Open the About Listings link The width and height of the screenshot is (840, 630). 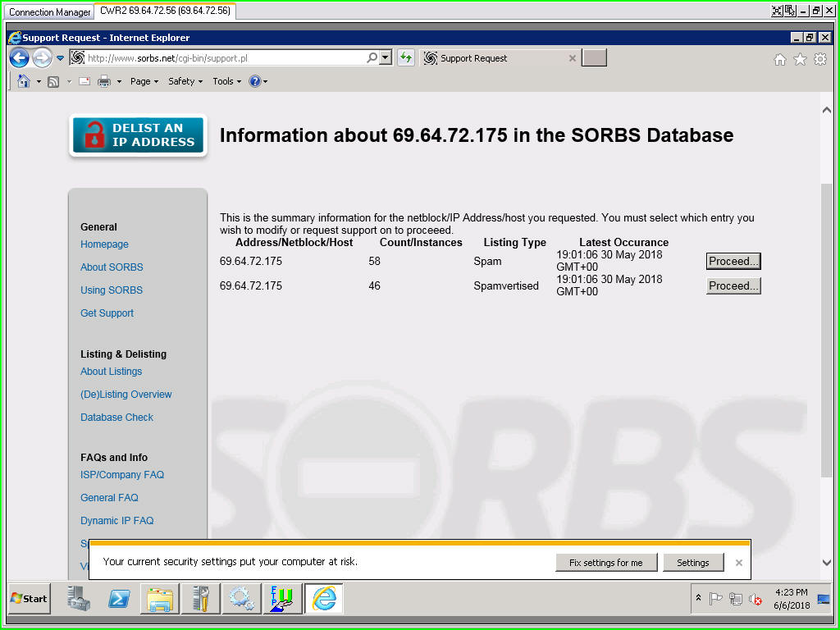111,372
